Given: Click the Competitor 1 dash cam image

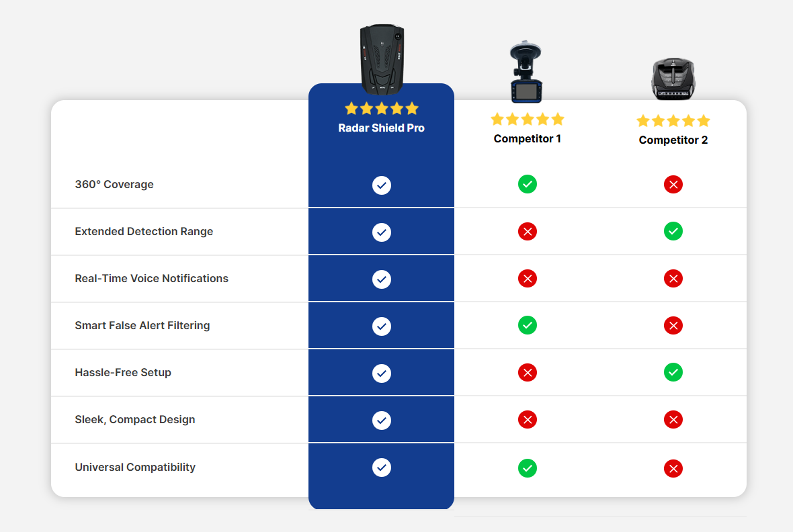Looking at the screenshot, I should [x=526, y=71].
